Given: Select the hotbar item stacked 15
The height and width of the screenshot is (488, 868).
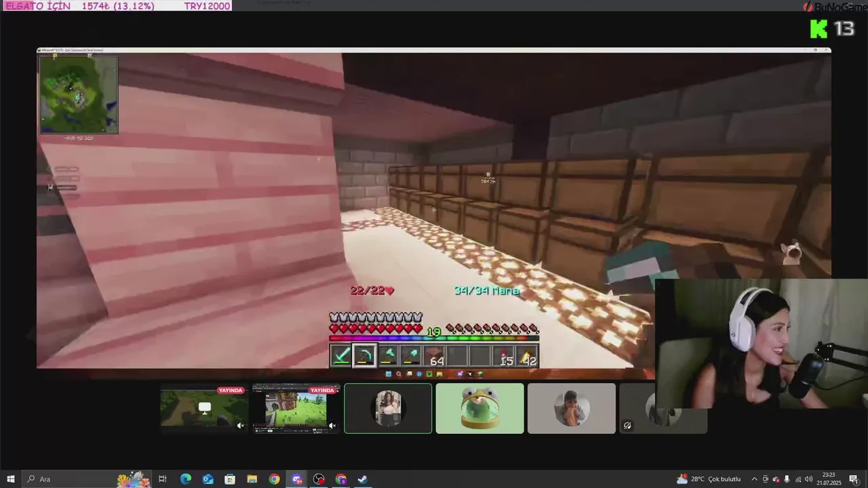Looking at the screenshot, I should coord(503,356).
